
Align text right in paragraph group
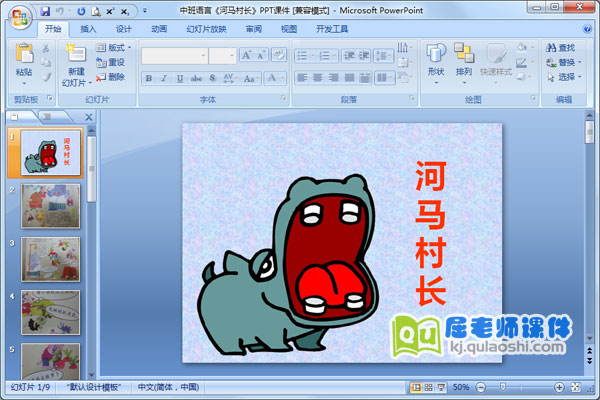[x=333, y=78]
